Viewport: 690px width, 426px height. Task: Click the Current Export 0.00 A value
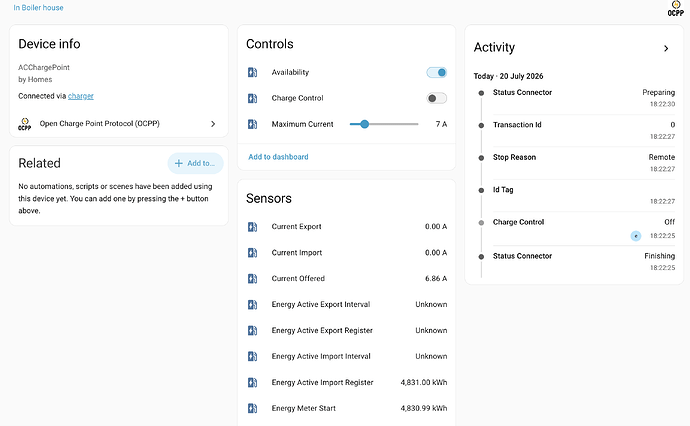click(436, 227)
